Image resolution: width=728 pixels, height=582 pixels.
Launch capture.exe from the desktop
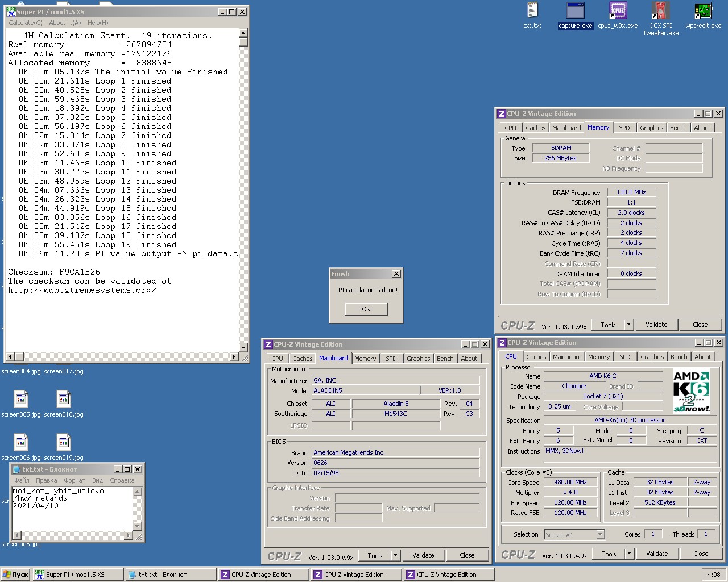coord(576,15)
